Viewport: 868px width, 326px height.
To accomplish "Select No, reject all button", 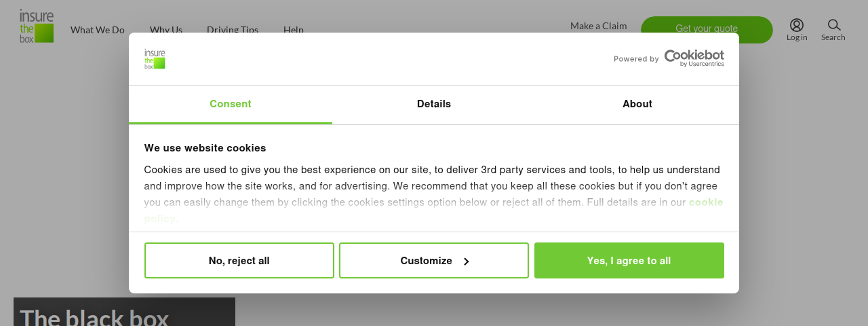I will [239, 261].
